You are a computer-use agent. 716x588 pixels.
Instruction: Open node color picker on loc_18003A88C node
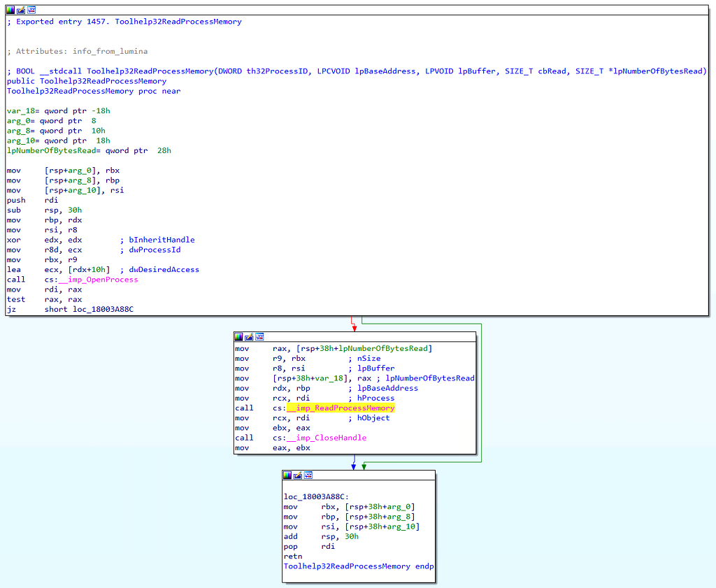[287, 475]
